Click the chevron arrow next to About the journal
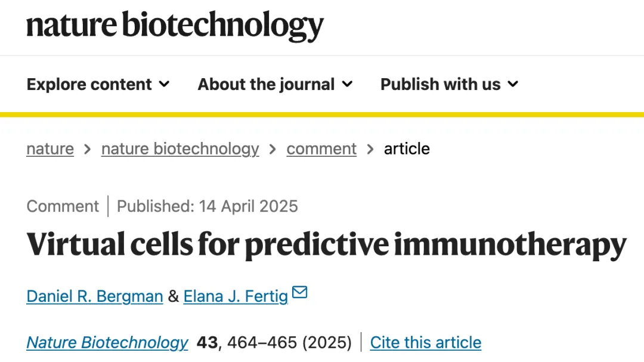Image resolution: width=644 pixels, height=362 pixels. (x=348, y=84)
